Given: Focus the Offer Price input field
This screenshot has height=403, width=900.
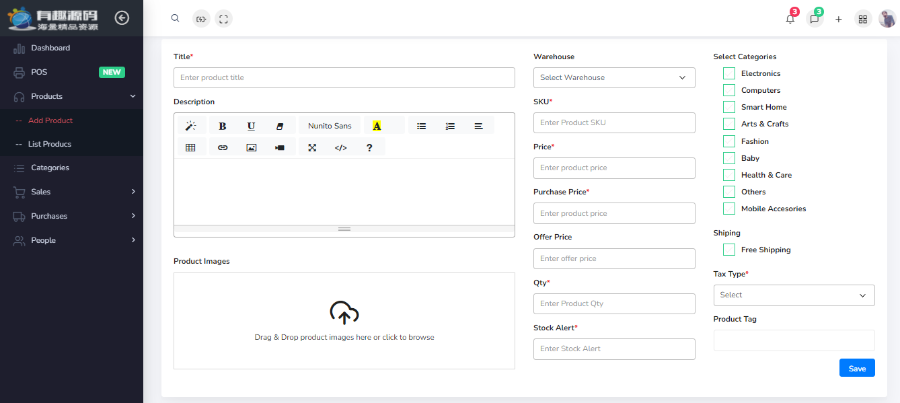Looking at the screenshot, I should (614, 258).
